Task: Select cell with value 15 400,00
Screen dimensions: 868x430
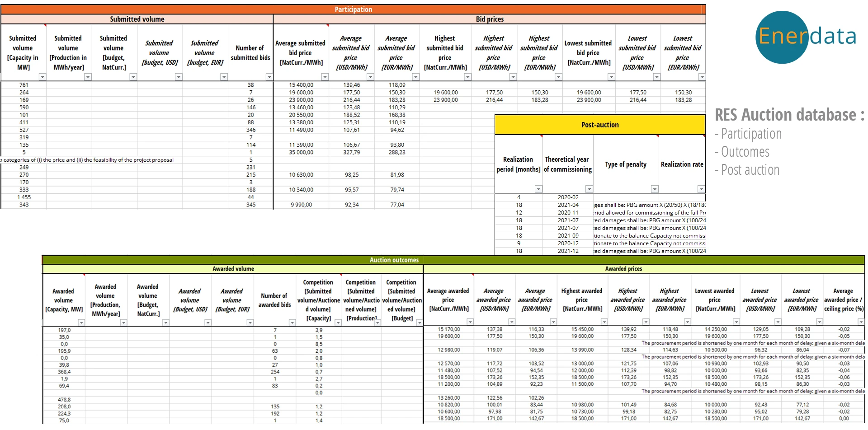Action: [x=301, y=85]
